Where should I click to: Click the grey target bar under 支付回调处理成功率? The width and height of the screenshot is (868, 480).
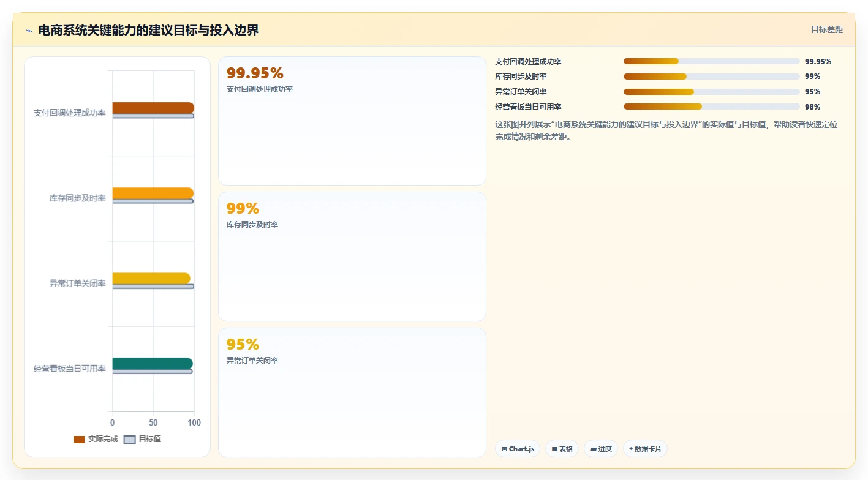click(x=153, y=116)
